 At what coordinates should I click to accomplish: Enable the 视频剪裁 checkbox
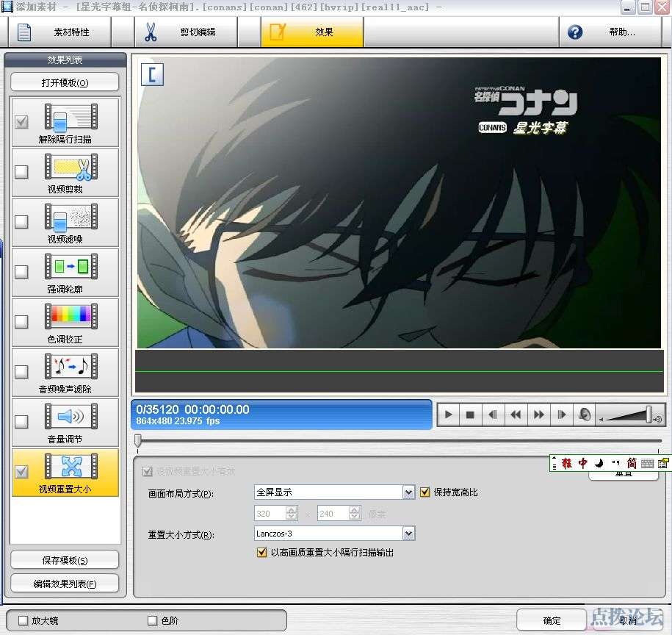click(x=21, y=172)
